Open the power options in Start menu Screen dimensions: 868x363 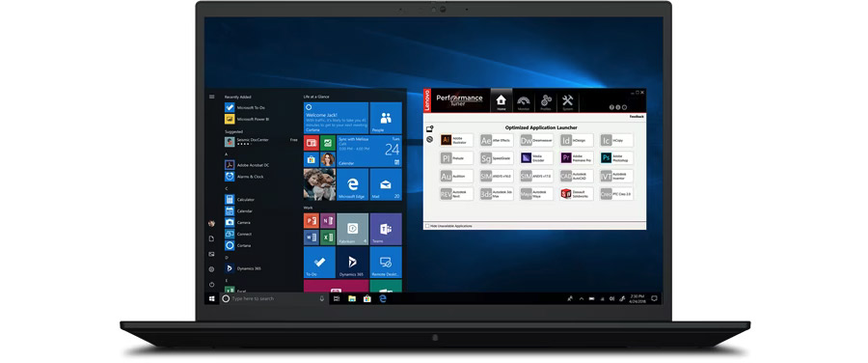[x=211, y=284]
